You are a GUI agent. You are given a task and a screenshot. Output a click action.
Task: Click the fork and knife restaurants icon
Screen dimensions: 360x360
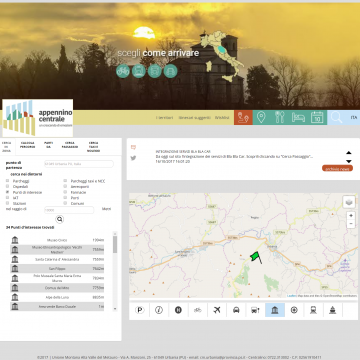(x=280, y=117)
